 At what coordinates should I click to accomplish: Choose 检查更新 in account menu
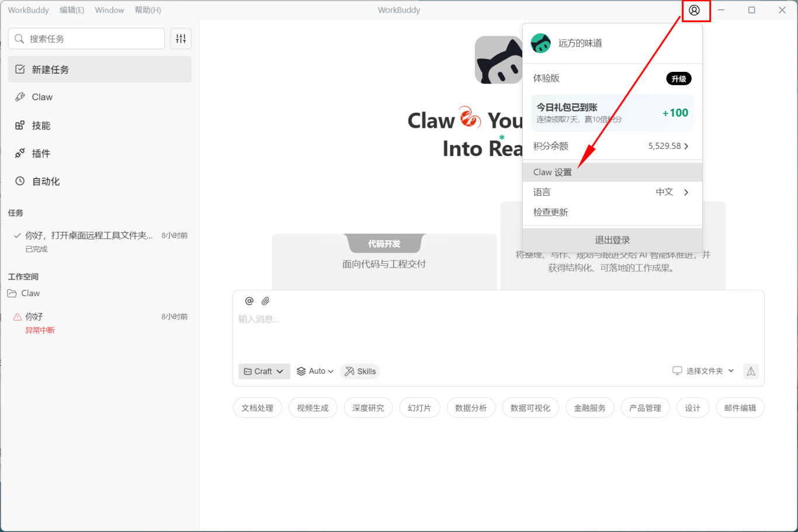[x=551, y=212]
